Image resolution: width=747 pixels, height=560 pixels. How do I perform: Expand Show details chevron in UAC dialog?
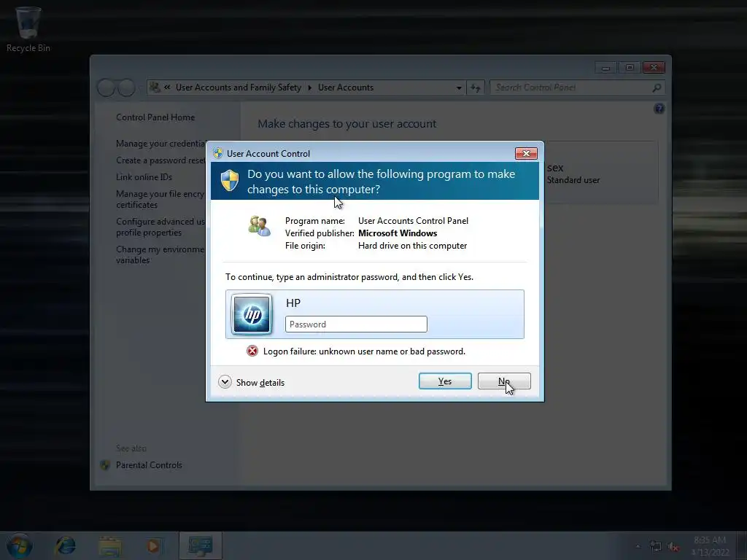(x=225, y=382)
